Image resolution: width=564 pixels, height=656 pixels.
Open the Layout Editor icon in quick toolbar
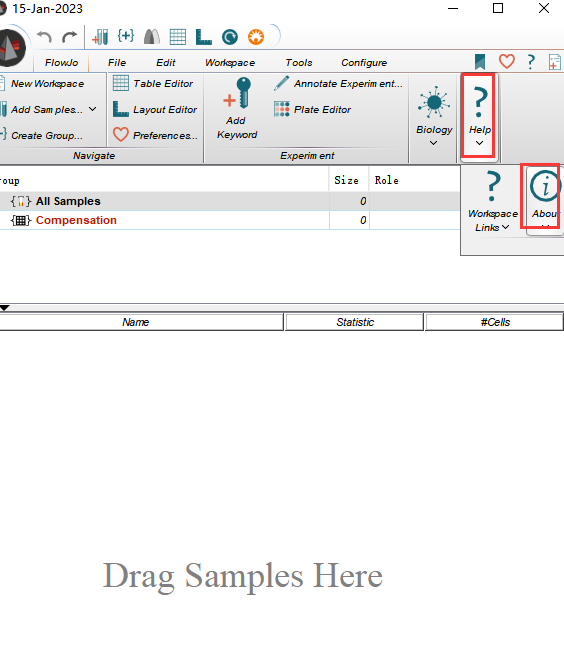[x=204, y=37]
